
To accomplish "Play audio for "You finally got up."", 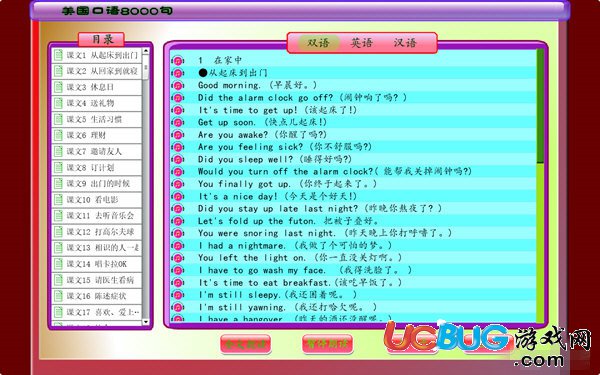I will click(178, 184).
